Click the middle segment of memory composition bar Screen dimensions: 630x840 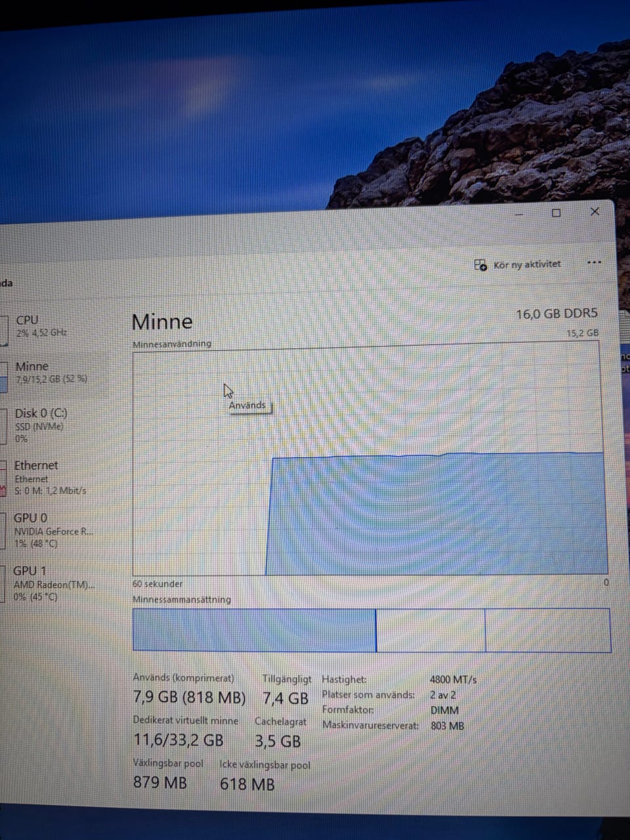[430, 630]
